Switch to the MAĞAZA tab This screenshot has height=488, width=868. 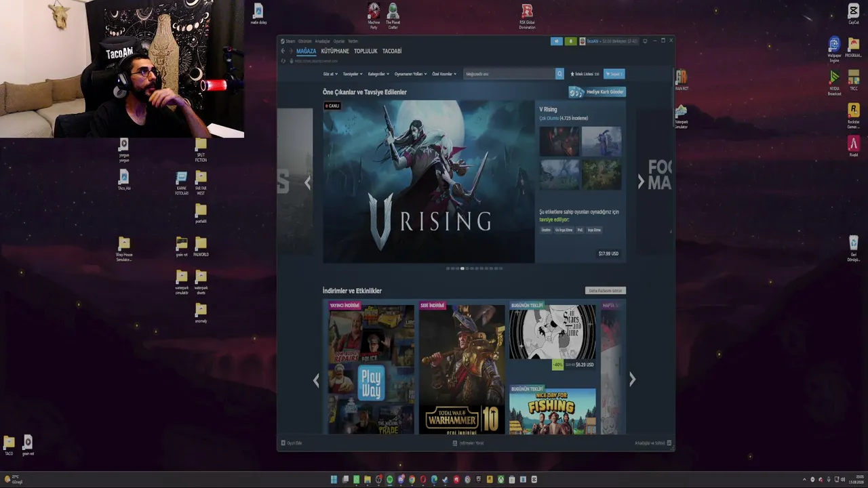pyautogui.click(x=306, y=51)
